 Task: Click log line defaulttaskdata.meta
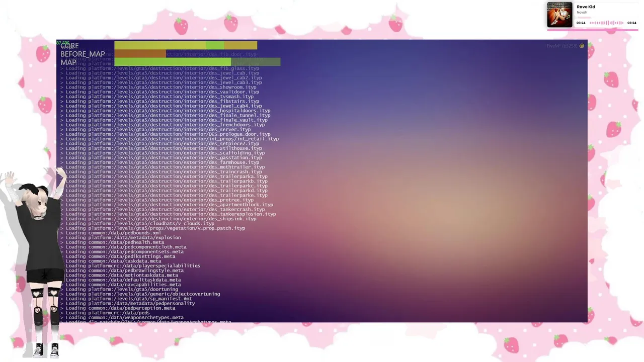121,280
